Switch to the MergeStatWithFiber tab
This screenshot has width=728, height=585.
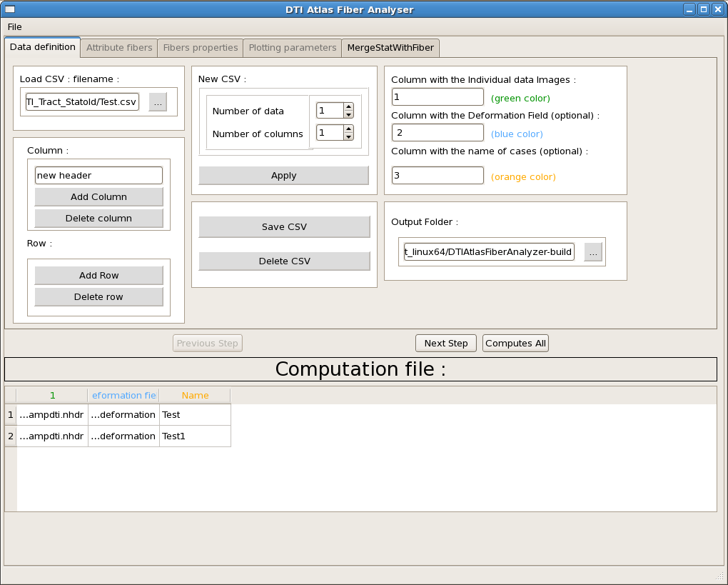(390, 48)
